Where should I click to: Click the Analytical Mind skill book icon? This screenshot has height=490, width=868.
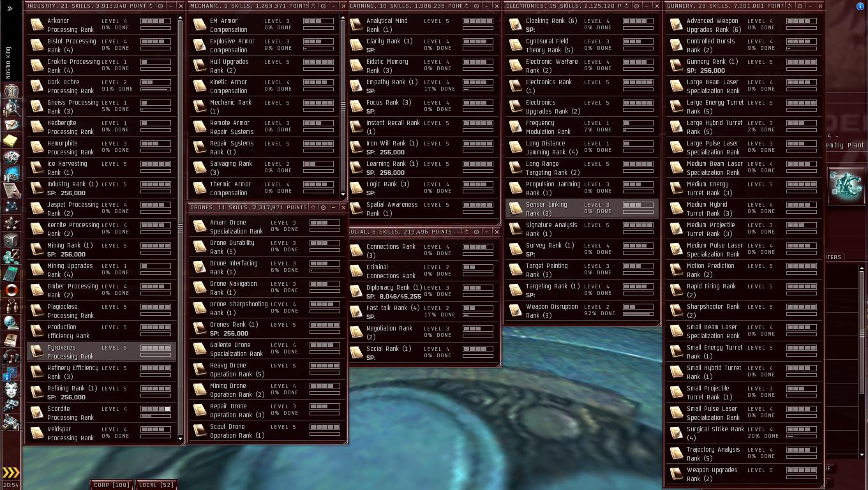[356, 25]
